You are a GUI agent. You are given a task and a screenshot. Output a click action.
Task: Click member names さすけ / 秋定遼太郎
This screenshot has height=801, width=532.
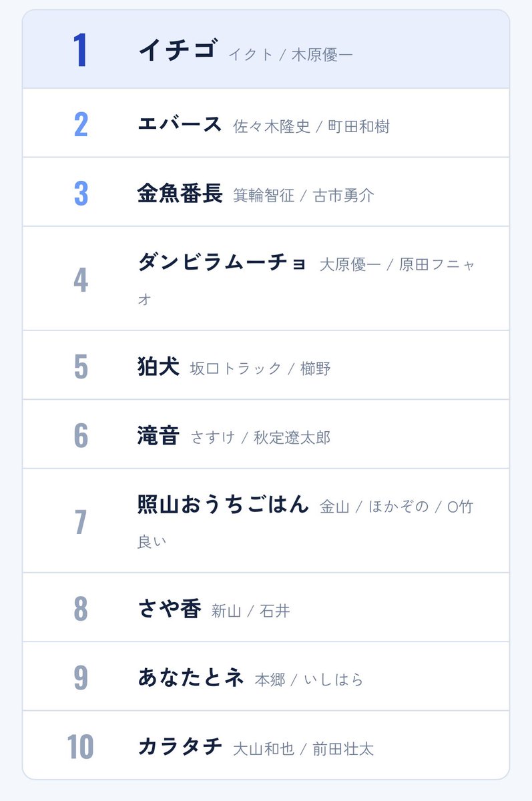(x=260, y=438)
